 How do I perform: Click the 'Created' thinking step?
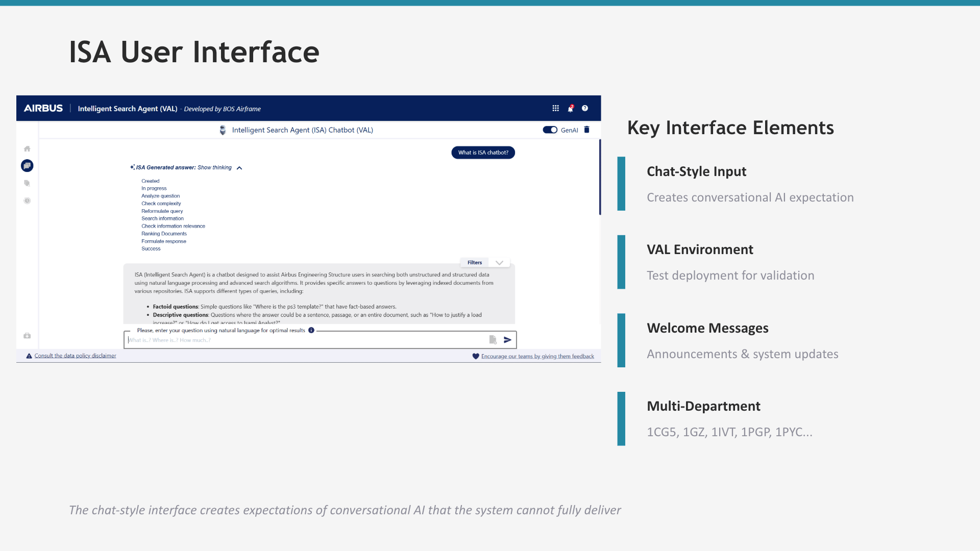pos(151,181)
